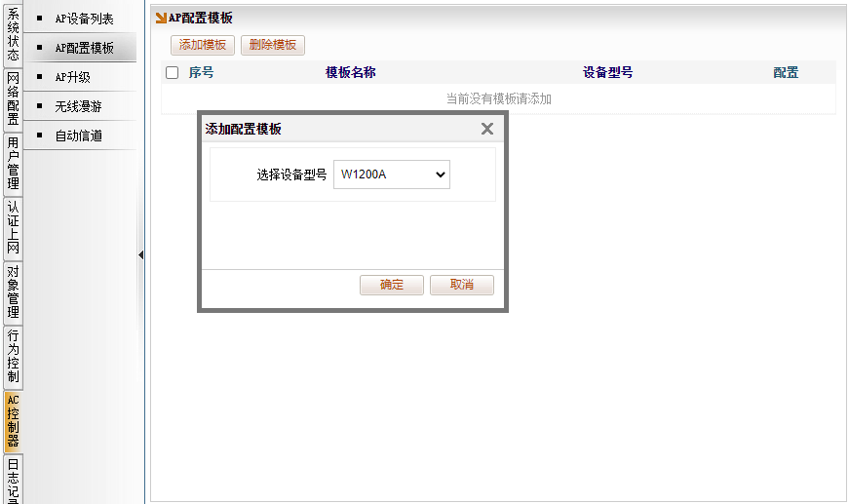Click the 添加模板 button
The image size is (849, 504).
[203, 45]
